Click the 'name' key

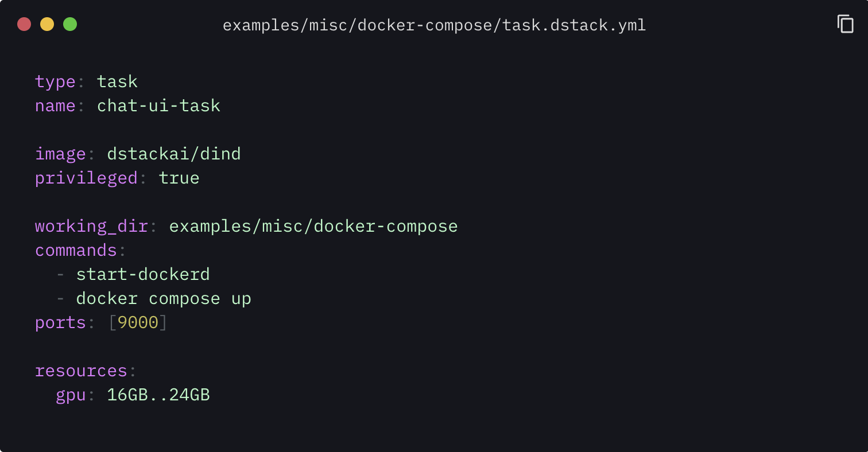click(x=56, y=106)
